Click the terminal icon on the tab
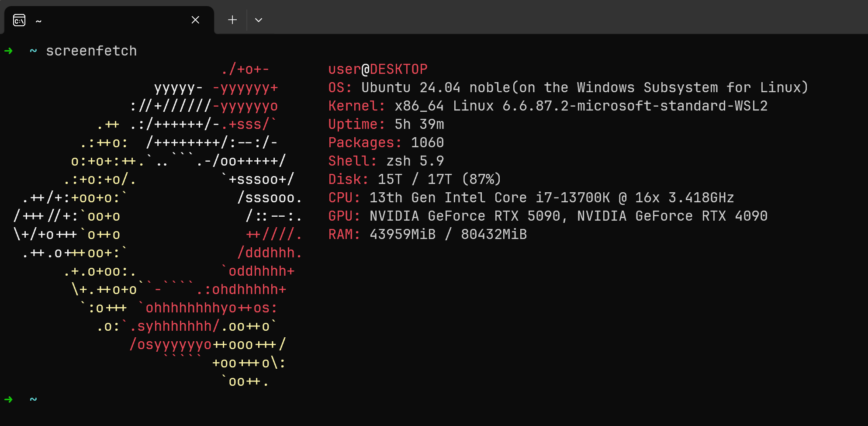This screenshot has width=868, height=426. pyautogui.click(x=19, y=20)
